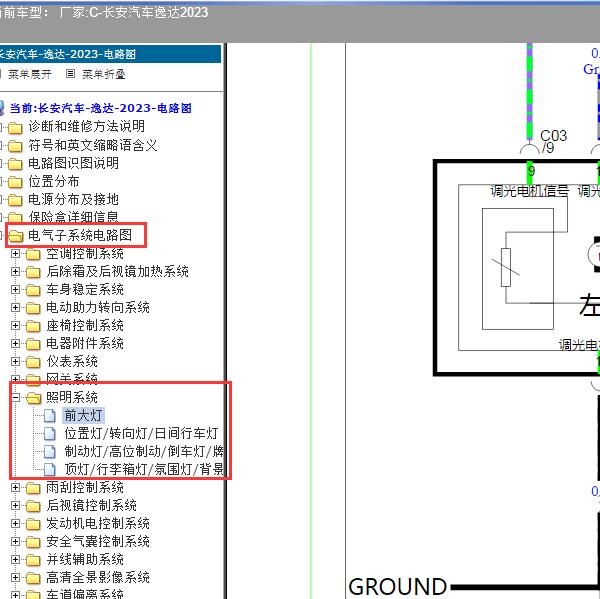Click the 仪表系统 folder icon
Screen dimensions: 600x599
click(33, 362)
